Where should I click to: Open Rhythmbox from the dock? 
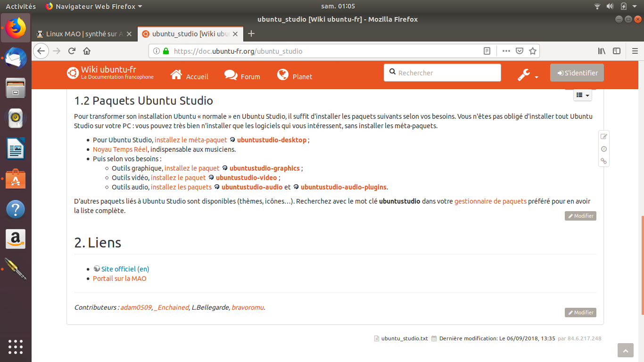[16, 119]
